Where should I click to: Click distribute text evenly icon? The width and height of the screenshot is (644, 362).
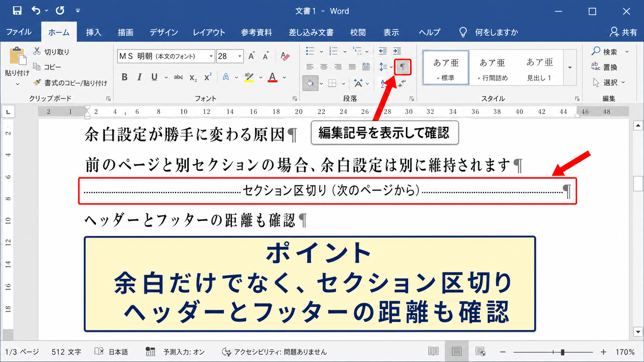pos(366,67)
